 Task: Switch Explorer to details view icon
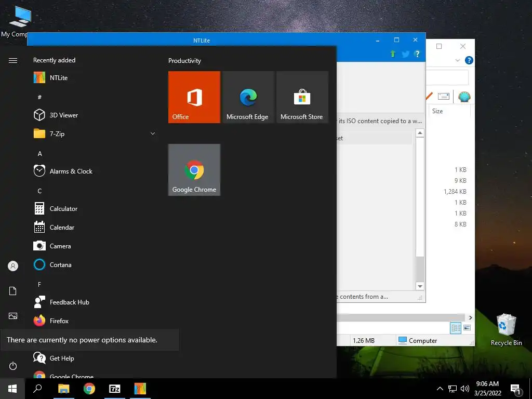tap(456, 328)
